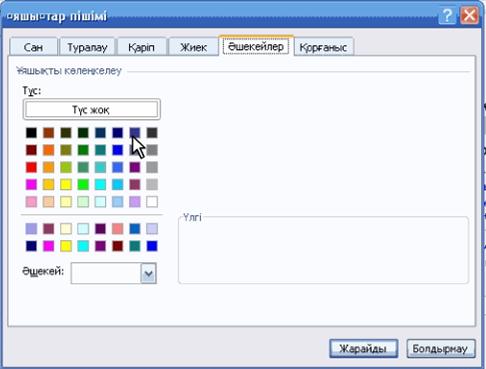Select the sea green swatch in third row
486x369 pixels.
pos(83,167)
